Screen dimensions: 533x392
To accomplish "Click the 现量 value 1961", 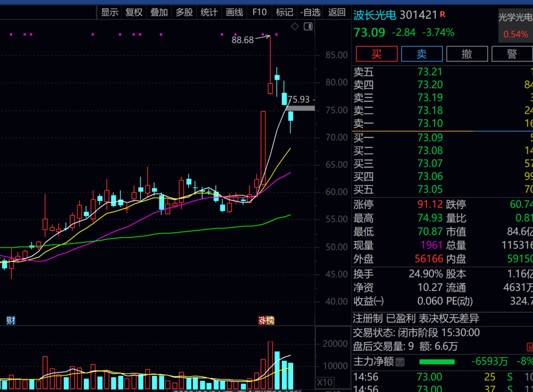I will (431, 245).
